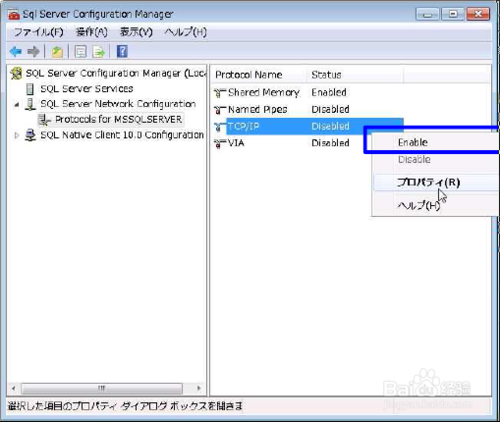Click the Protocols for MSSQLSERVER icon
Screen dimensions: 500x422
(44, 120)
